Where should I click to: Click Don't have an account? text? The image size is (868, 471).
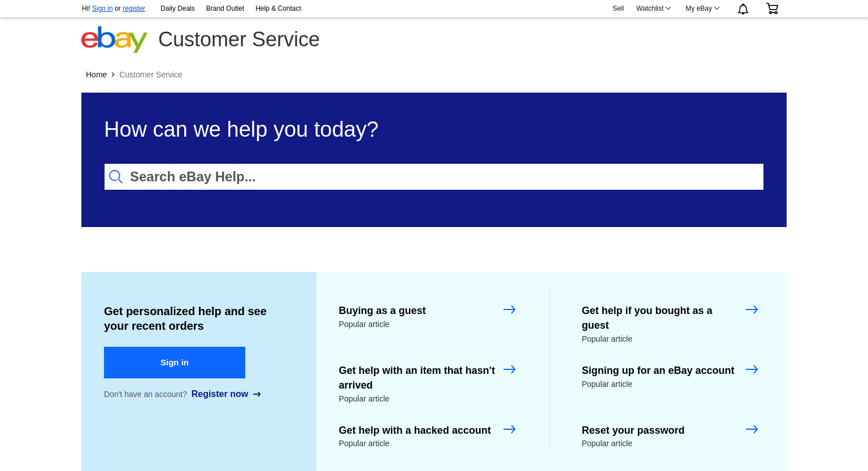tap(145, 394)
